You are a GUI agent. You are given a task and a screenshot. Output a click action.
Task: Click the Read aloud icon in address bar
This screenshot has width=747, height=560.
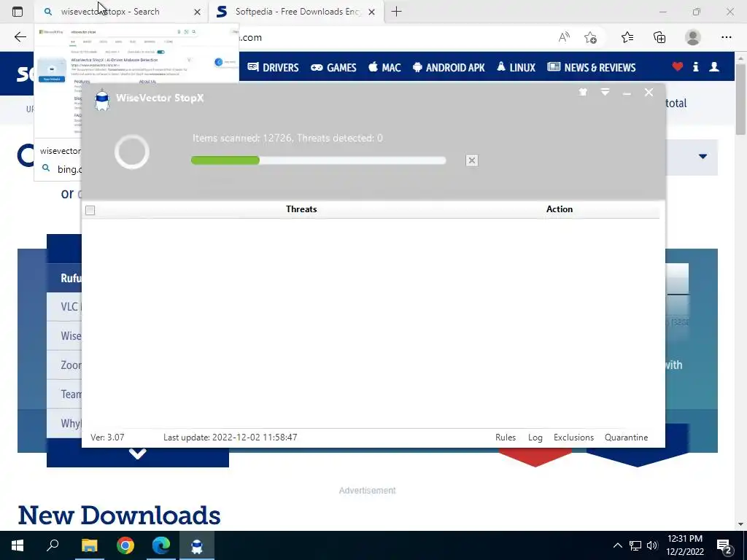pyautogui.click(x=564, y=37)
